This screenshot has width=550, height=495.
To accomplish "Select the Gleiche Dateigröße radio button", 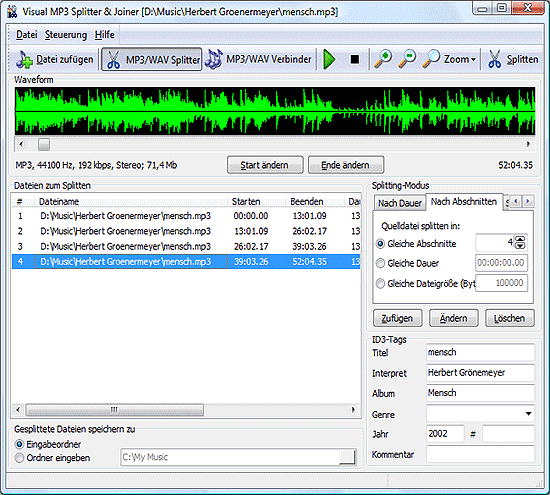I will 380,283.
